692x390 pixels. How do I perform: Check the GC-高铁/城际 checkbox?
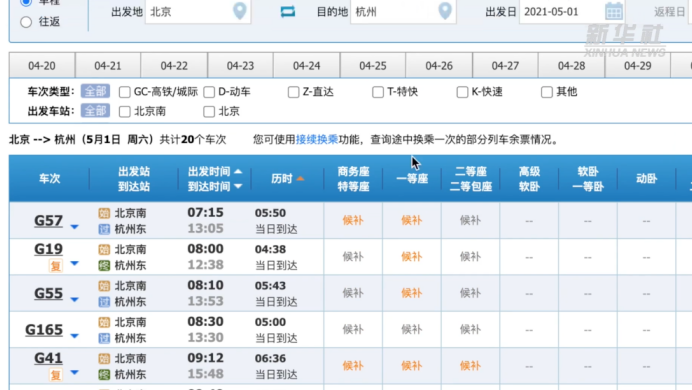point(124,92)
